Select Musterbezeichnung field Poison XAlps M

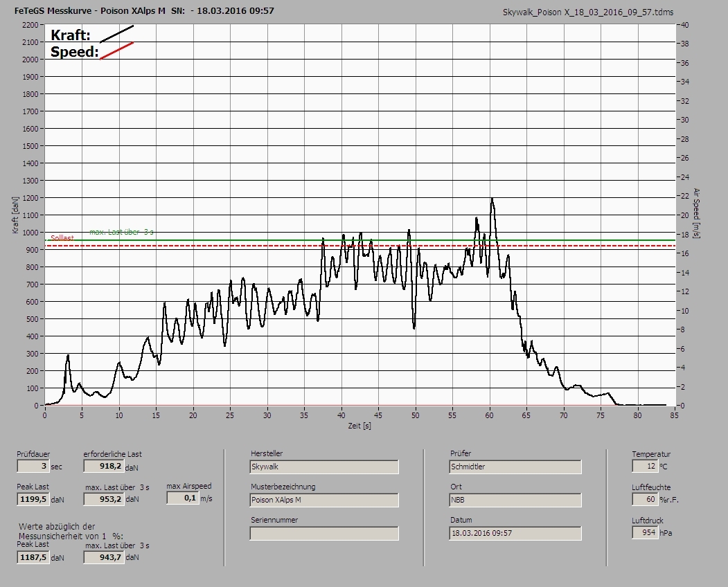(x=324, y=500)
